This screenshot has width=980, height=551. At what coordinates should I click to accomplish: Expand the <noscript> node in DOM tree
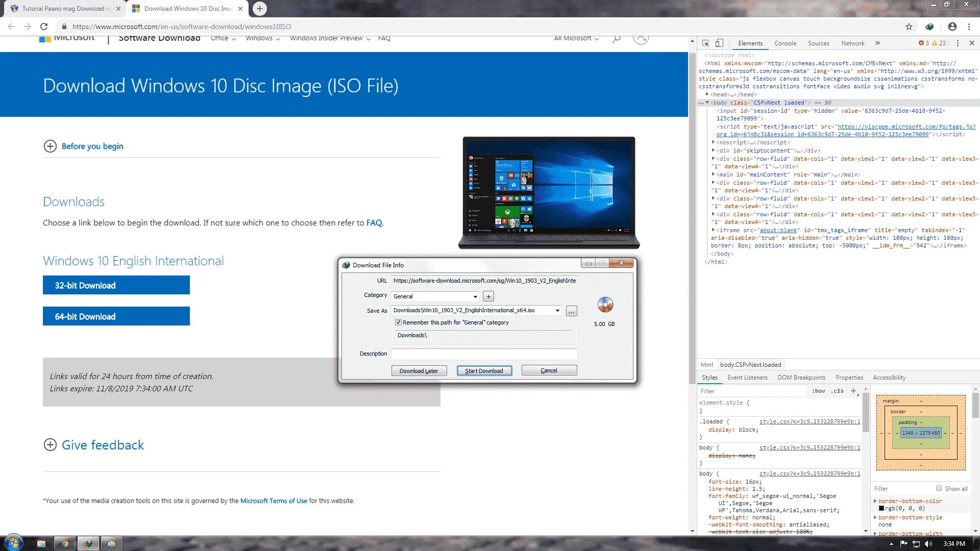714,142
